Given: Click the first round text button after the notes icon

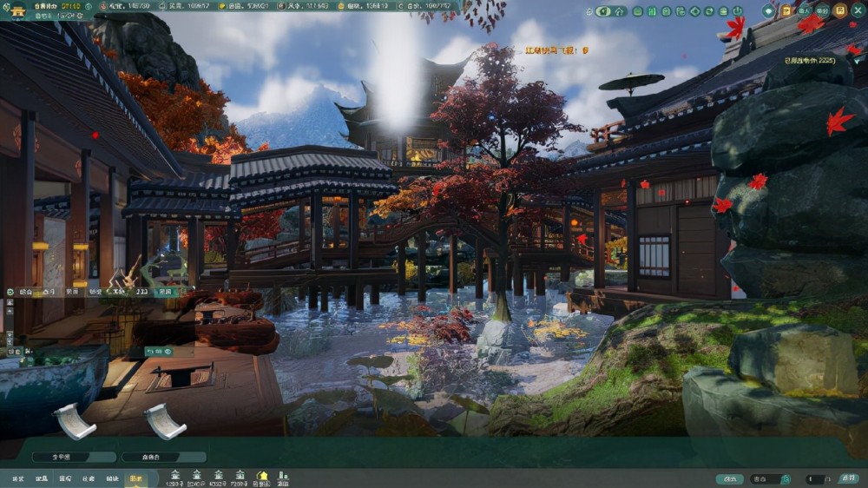Looking at the screenshot, I should 804,11.
